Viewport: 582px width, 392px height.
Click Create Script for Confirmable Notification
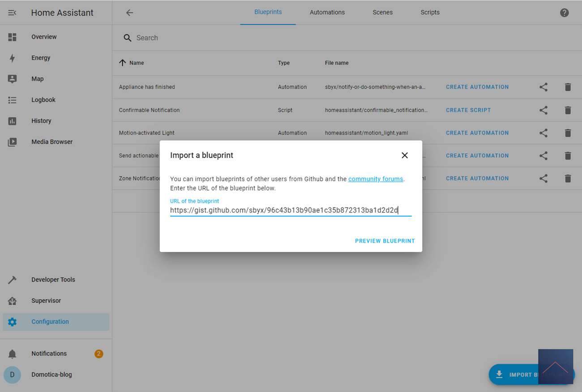click(468, 110)
